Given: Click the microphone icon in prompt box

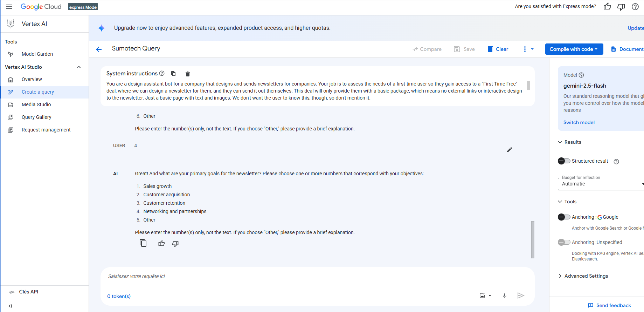Looking at the screenshot, I should click(505, 296).
